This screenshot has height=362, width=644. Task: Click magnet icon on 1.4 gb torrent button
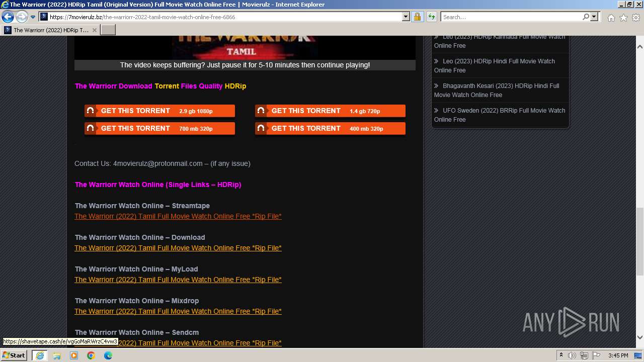click(x=261, y=111)
